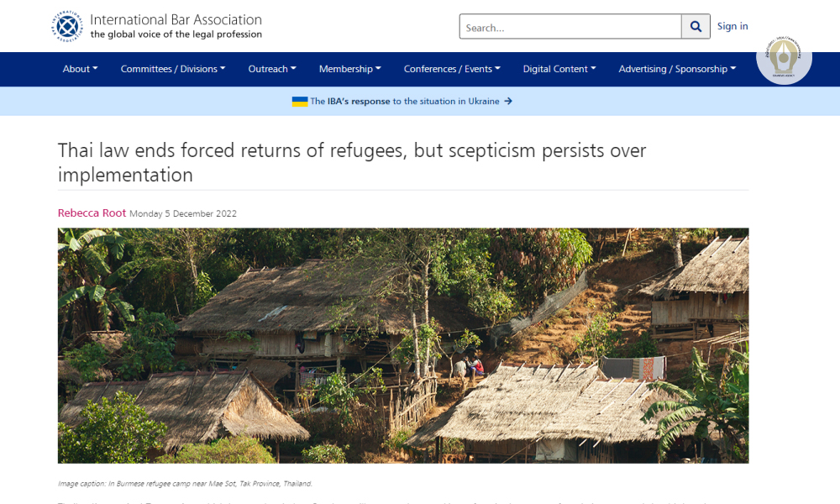Click into the Search input field
This screenshot has height=504, width=840.
pyautogui.click(x=570, y=28)
